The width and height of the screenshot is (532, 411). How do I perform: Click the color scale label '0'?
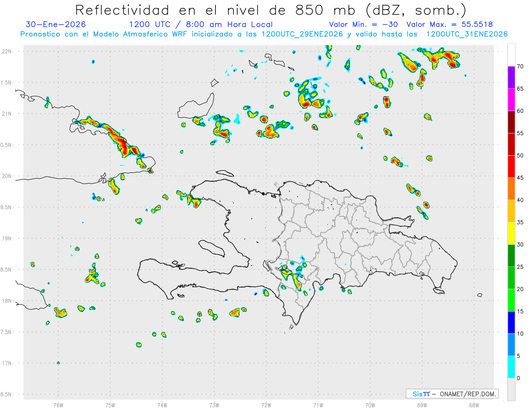pyautogui.click(x=518, y=378)
